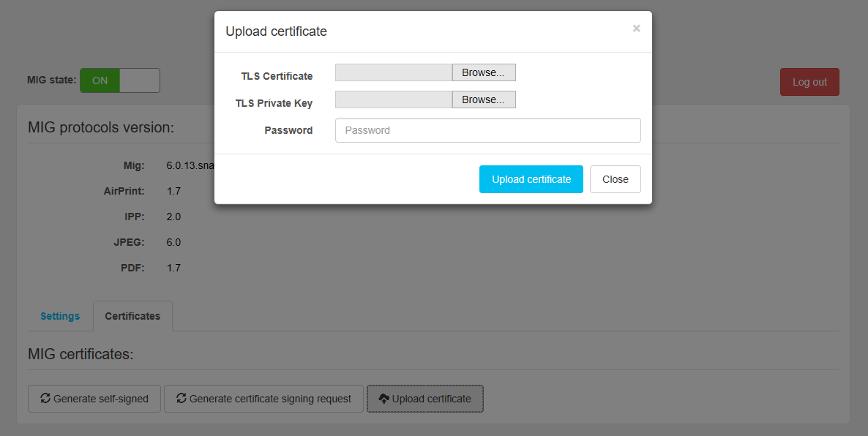This screenshot has width=868, height=436.
Task: Click the refresh icon on Generate self-signed
Action: (x=45, y=399)
